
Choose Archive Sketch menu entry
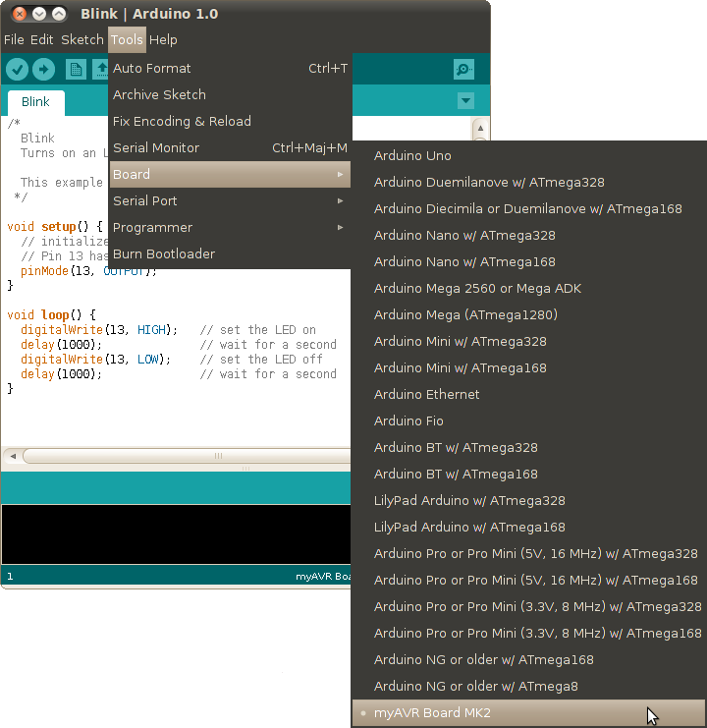(230, 94)
